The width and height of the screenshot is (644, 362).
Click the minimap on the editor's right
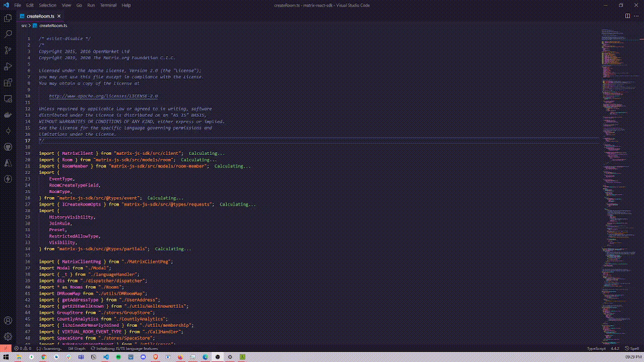click(620, 186)
